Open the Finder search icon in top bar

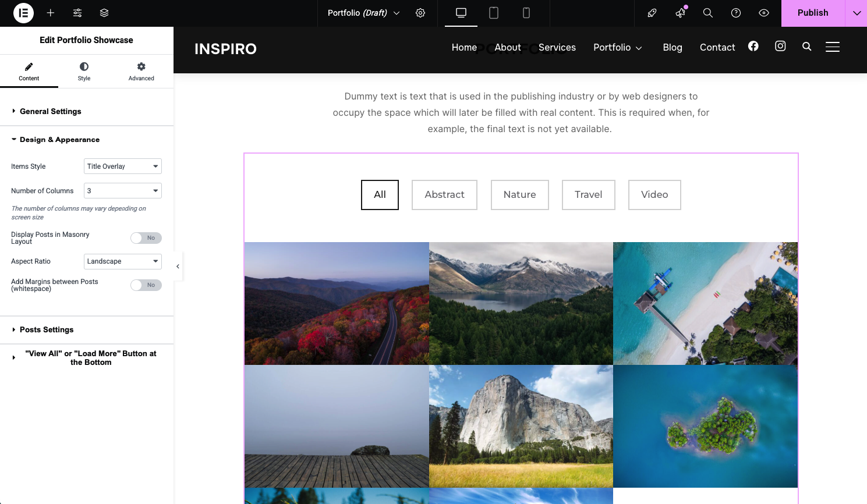[708, 13]
